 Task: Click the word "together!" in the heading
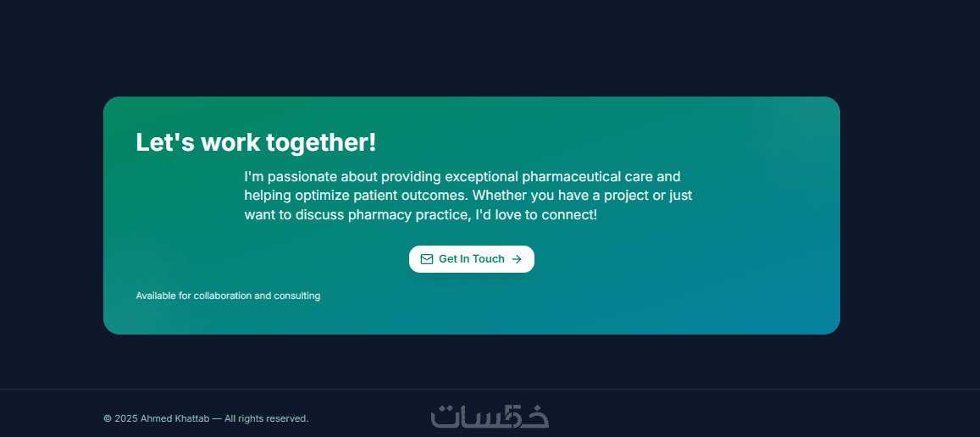pos(321,142)
